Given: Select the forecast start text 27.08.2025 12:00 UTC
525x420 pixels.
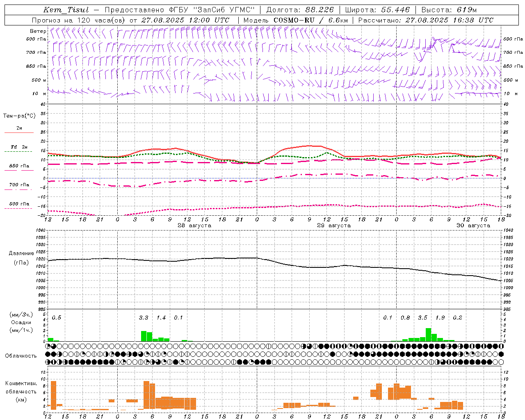Looking at the screenshot, I should click(x=185, y=20).
